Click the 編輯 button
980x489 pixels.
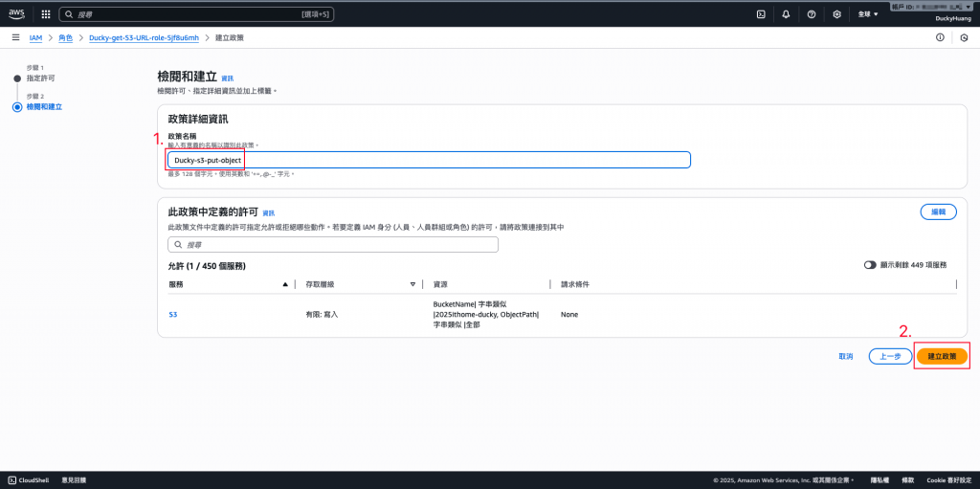(938, 212)
